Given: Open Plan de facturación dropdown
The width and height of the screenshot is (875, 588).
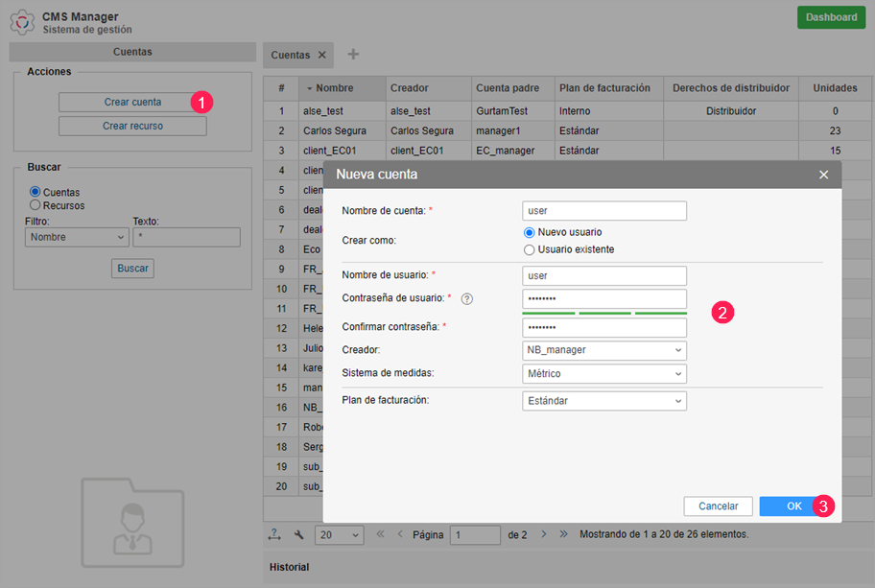Looking at the screenshot, I should click(x=604, y=401).
